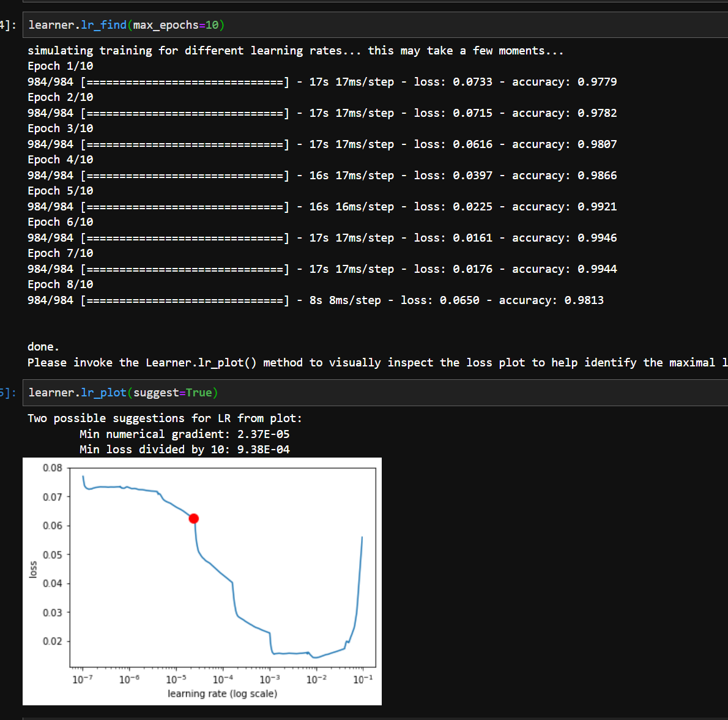This screenshot has height=720, width=728.
Task: Click the vertical 'loss' axis label
Action: (x=33, y=569)
